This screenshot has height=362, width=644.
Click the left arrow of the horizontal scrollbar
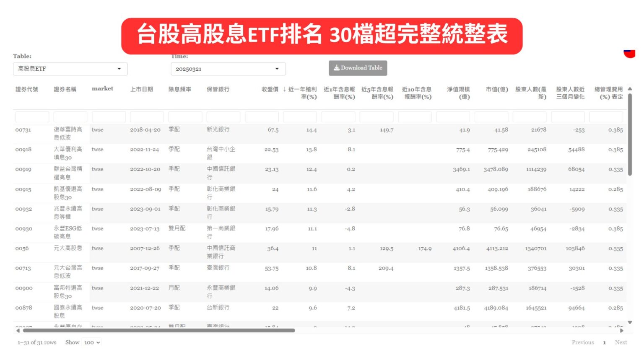tap(17, 330)
